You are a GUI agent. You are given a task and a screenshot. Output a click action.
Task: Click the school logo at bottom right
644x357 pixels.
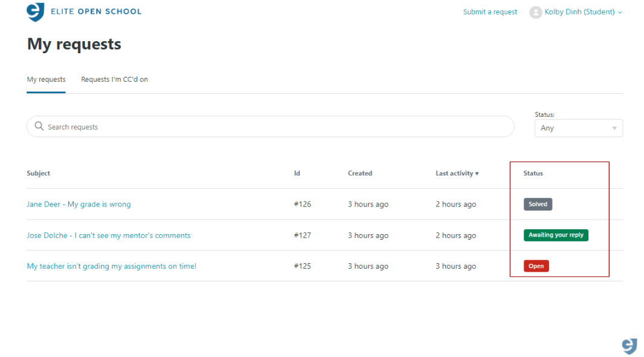click(x=629, y=346)
